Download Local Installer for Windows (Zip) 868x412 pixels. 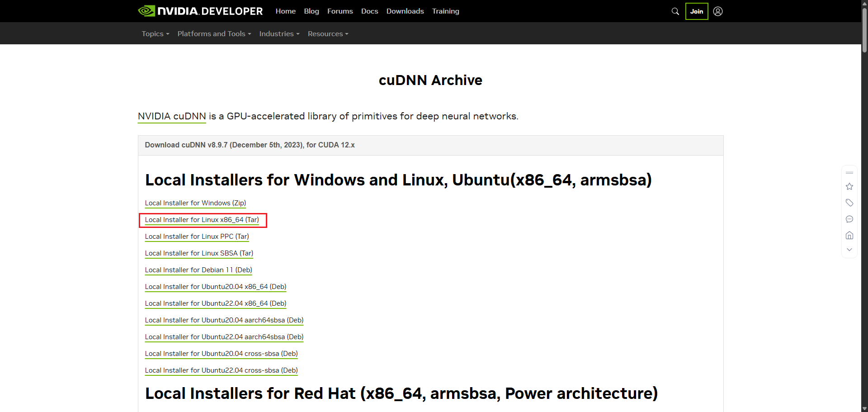point(195,203)
